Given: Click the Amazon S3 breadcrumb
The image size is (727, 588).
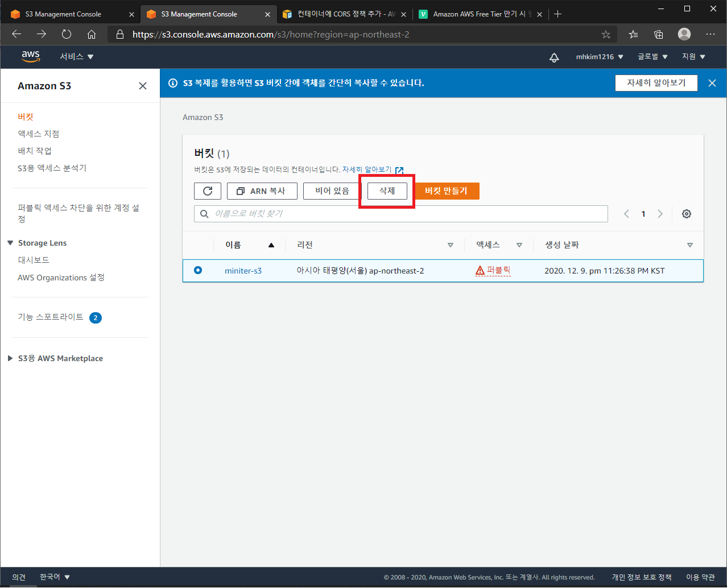Looking at the screenshot, I should point(203,117).
